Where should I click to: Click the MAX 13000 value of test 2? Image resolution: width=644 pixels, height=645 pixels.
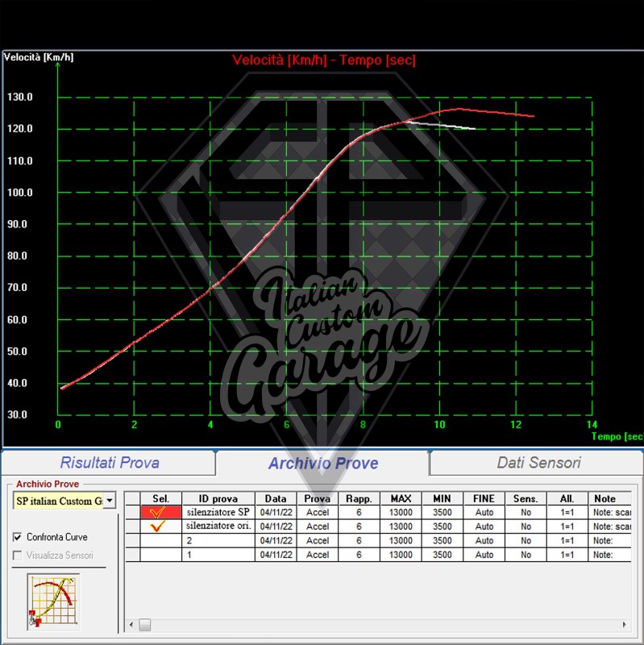(401, 540)
